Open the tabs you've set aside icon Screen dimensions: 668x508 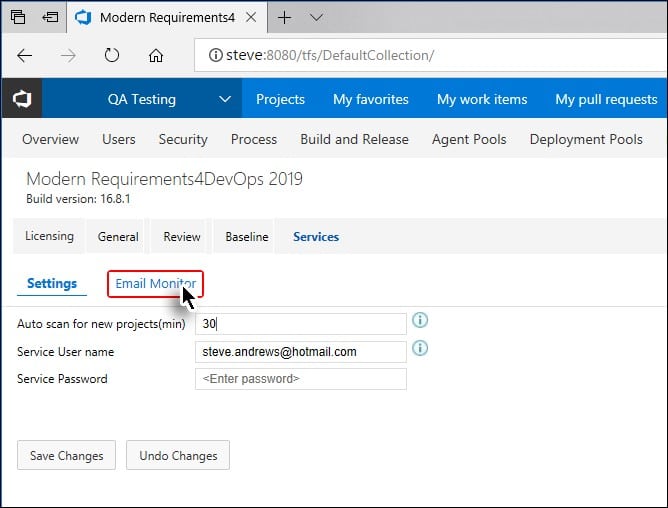coord(18,17)
